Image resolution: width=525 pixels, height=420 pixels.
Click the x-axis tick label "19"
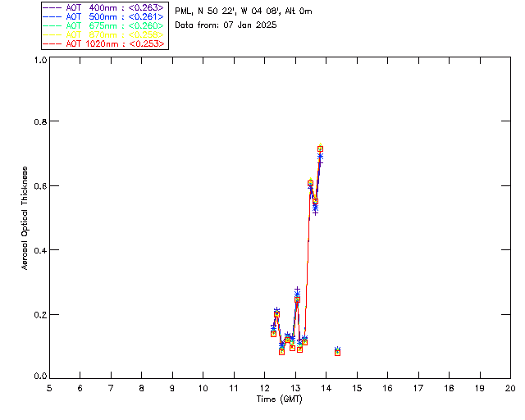tap(480, 388)
